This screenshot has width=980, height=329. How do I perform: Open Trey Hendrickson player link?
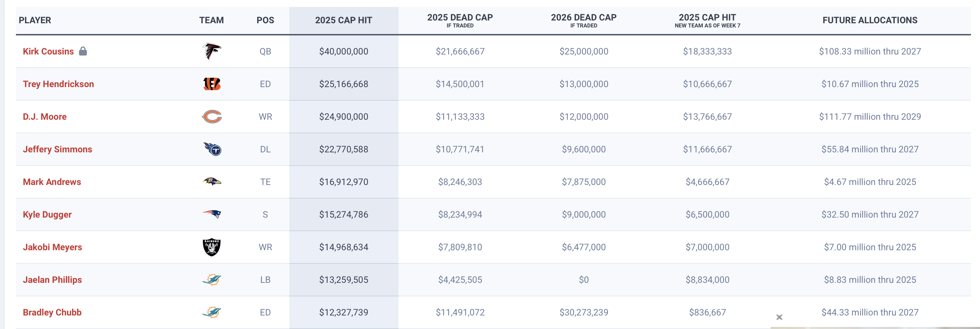pos(58,84)
